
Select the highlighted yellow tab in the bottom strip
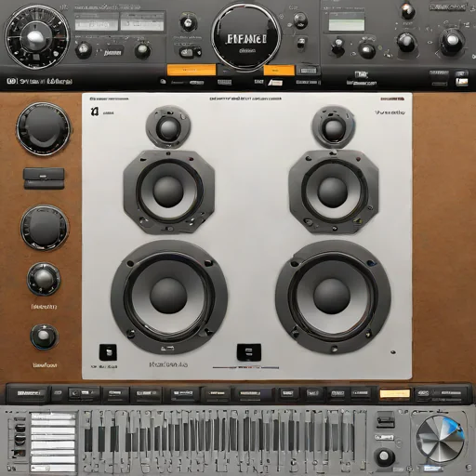(395, 393)
